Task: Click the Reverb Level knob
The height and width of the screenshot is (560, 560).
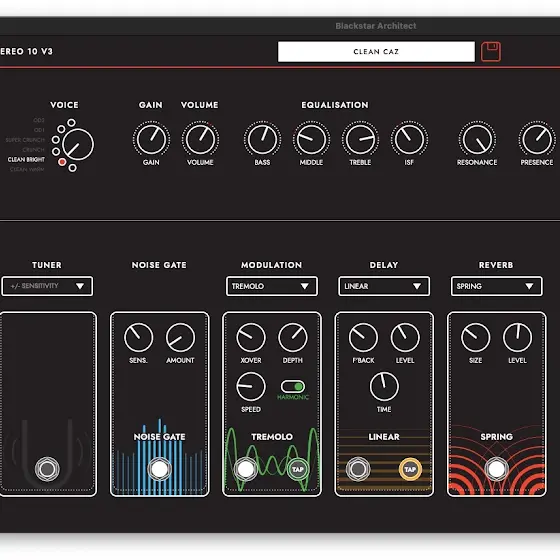Action: tap(517, 338)
